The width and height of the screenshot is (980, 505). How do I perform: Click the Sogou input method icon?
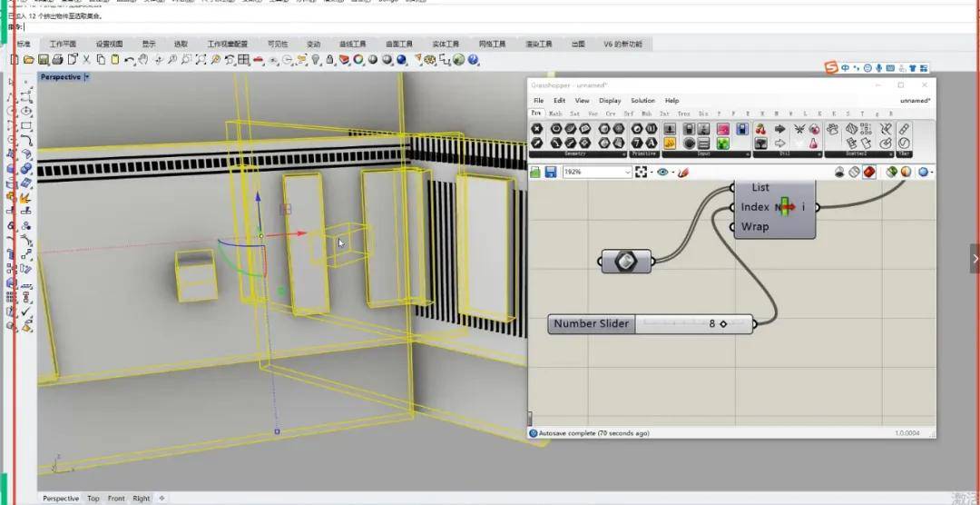pyautogui.click(x=830, y=67)
